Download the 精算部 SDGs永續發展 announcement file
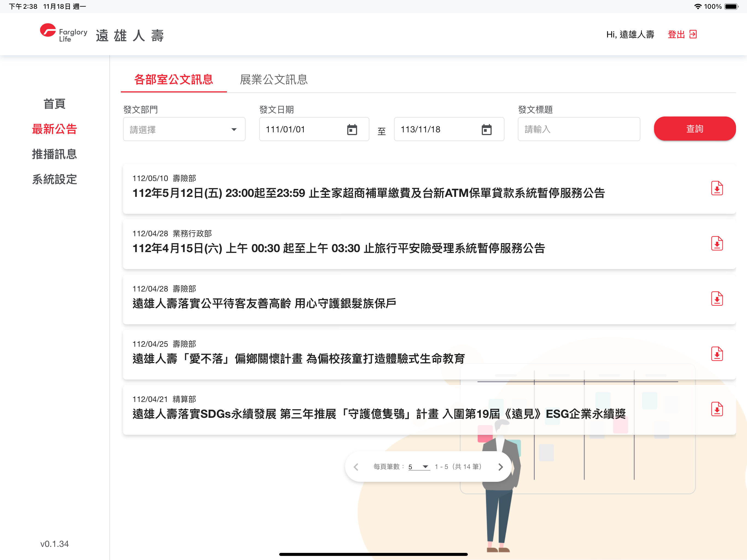 pyautogui.click(x=717, y=409)
